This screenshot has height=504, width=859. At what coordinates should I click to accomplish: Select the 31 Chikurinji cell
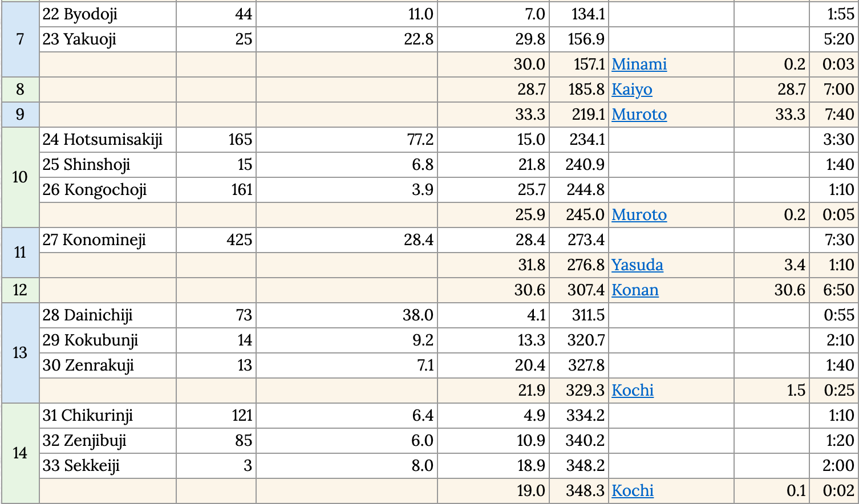(x=108, y=416)
